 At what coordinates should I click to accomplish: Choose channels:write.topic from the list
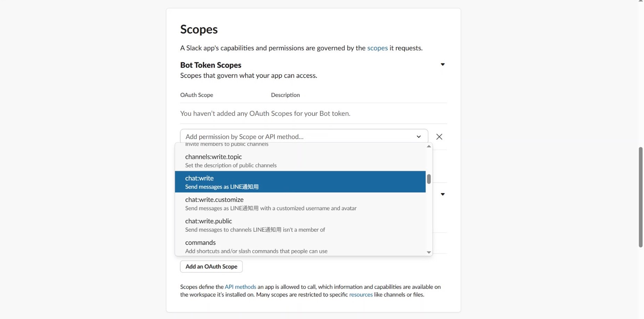(300, 160)
